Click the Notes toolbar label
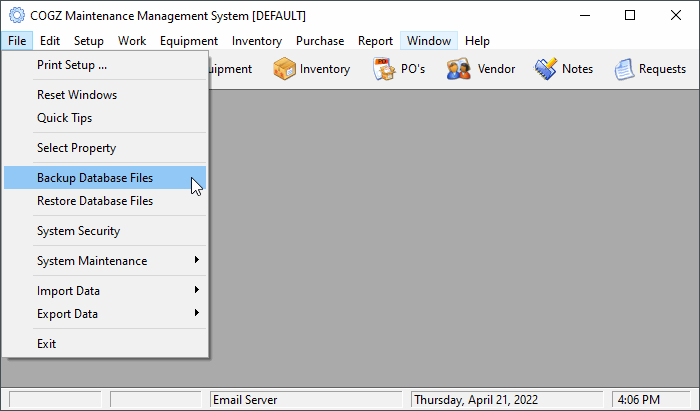Screen dimensions: 700x411 tap(577, 69)
